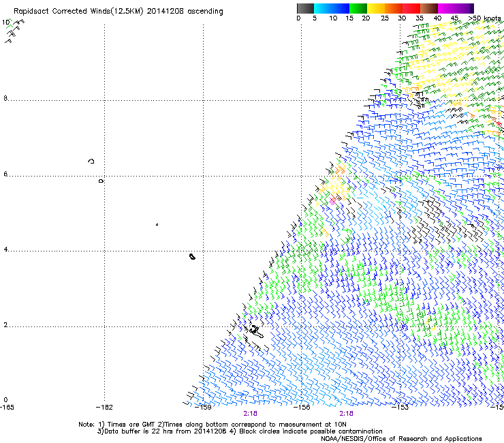Screen dimensions: 504x443
Task: Click the magenta wind barbs near 5N
Action: click(x=332, y=201)
